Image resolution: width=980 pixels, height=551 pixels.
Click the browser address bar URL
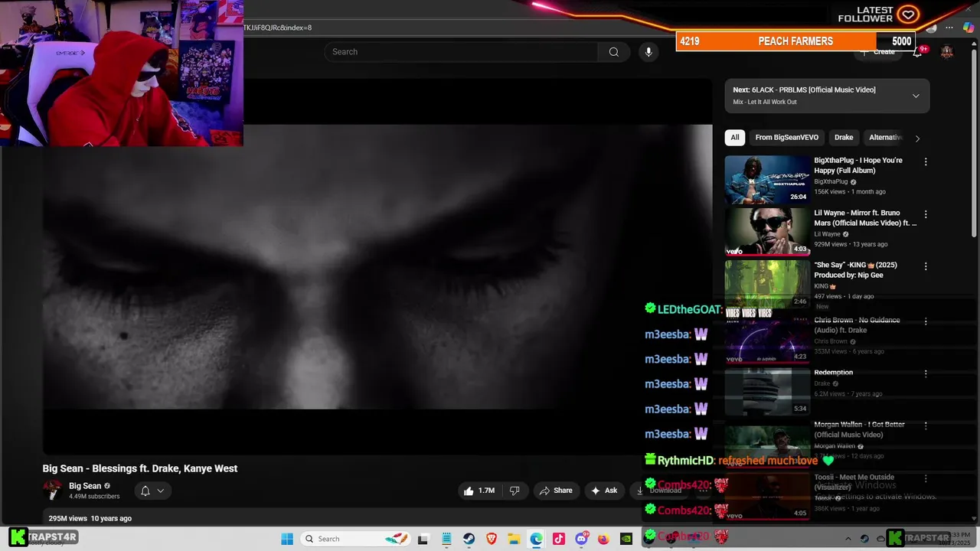[277, 28]
